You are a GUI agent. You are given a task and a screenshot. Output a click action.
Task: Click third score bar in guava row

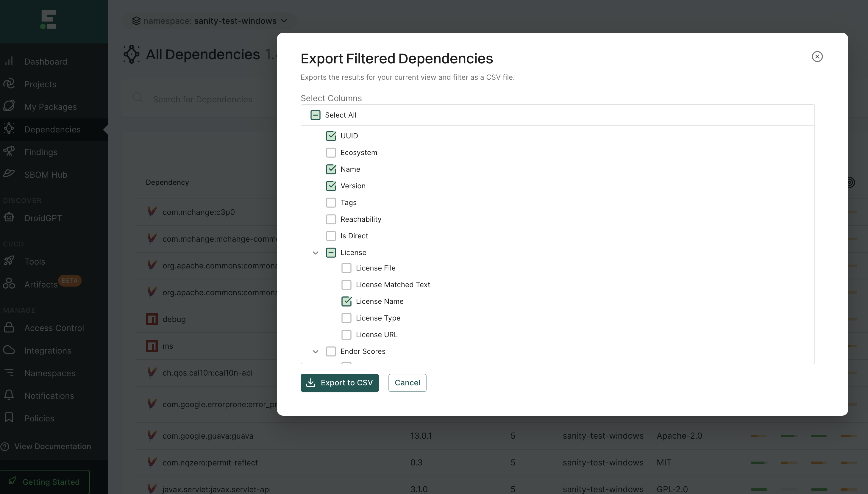[x=819, y=436]
